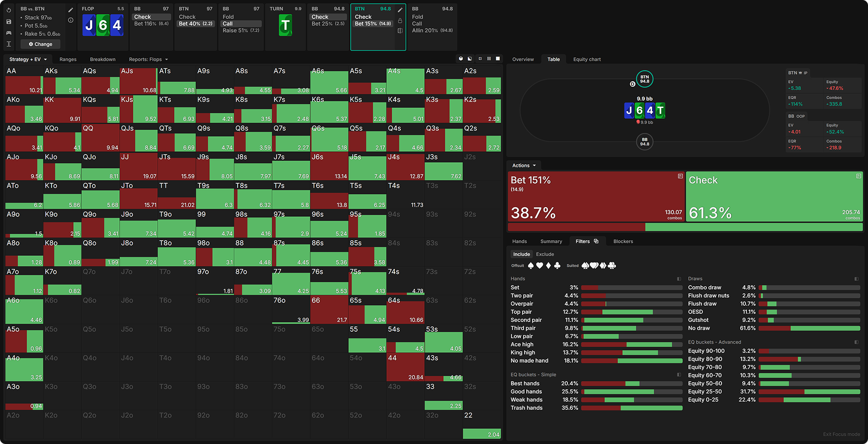Screen dimensions: 868x444
Task: Toggle the Hands section panel icon
Action: tap(679, 279)
